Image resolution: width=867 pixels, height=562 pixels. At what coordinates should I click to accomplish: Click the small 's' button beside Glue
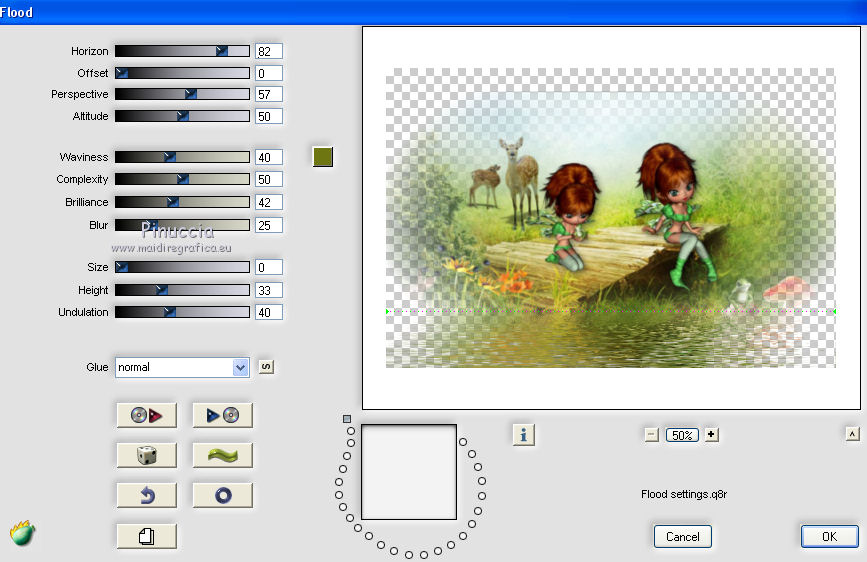(266, 367)
